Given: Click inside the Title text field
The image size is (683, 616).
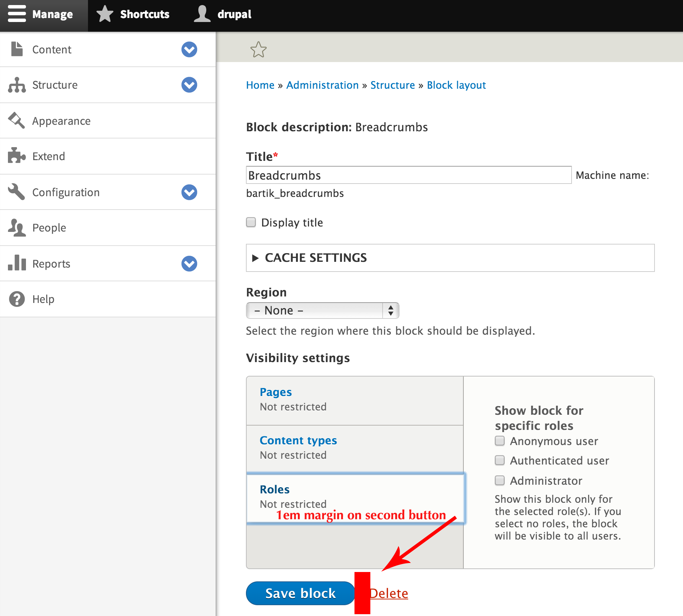Looking at the screenshot, I should [408, 175].
